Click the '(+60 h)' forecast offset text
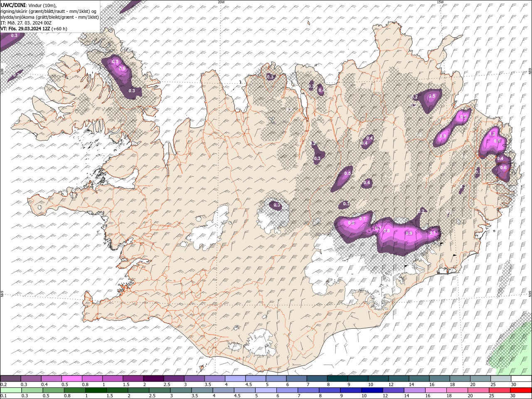532x399 pixels. point(59,29)
